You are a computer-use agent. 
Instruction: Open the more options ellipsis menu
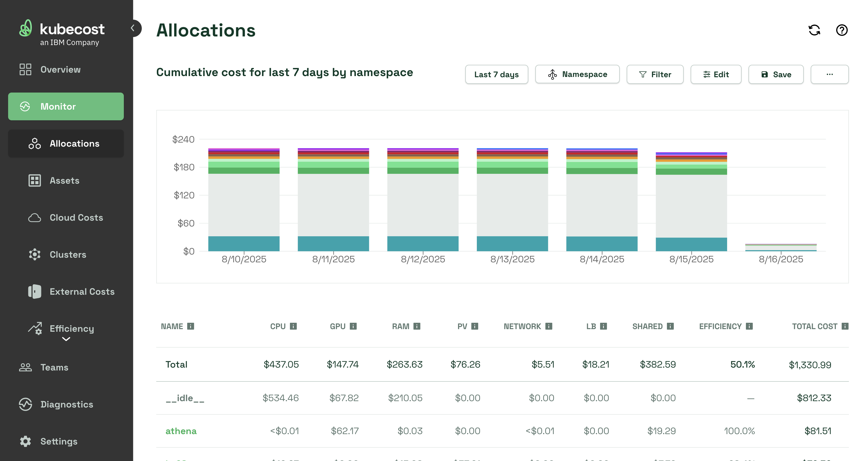tap(829, 74)
